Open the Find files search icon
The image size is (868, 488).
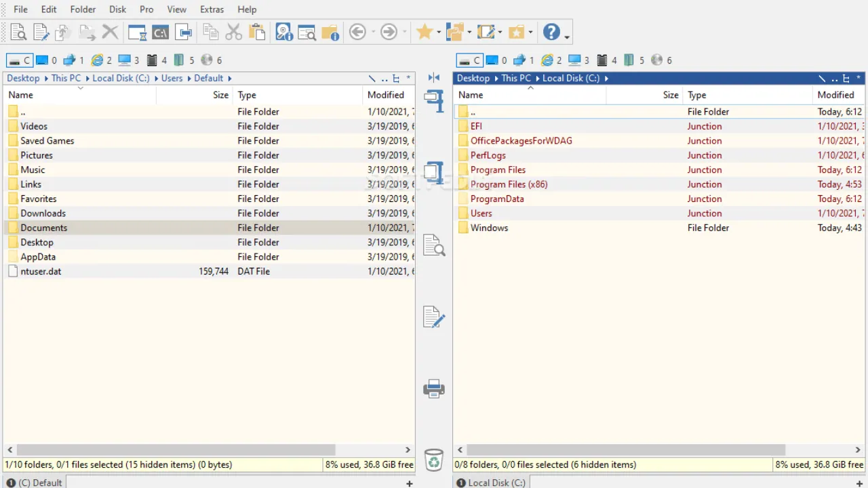[x=307, y=32]
